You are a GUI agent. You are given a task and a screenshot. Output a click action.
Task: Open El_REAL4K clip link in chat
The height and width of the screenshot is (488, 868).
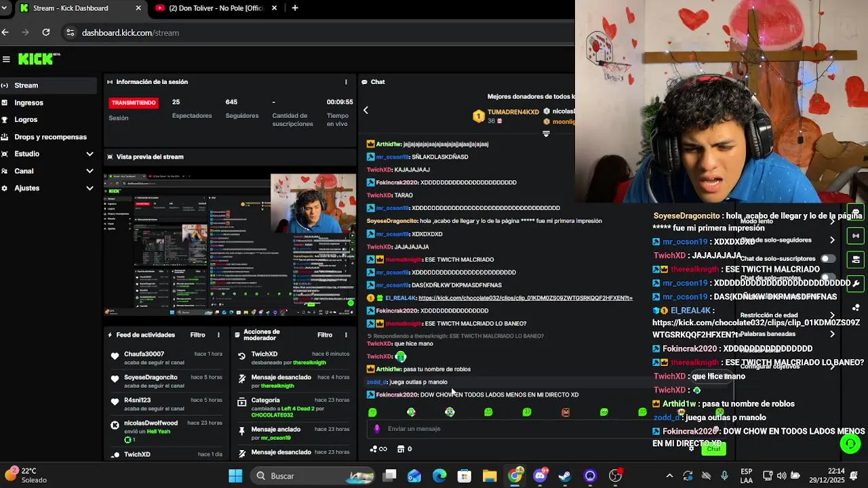526,298
